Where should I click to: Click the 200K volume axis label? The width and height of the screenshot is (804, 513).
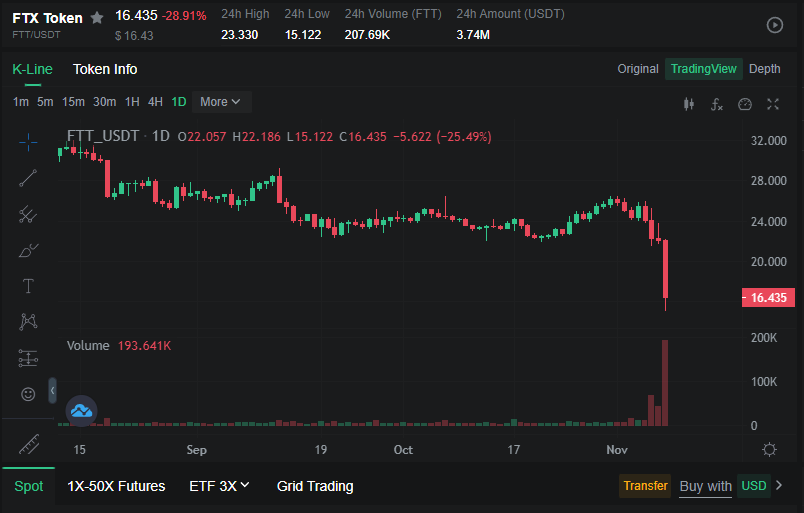point(764,338)
